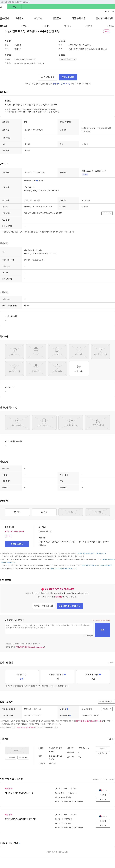Jump to the 근무조건 section tab
Viewport: 115px width, 868px height.
pos(25,26)
